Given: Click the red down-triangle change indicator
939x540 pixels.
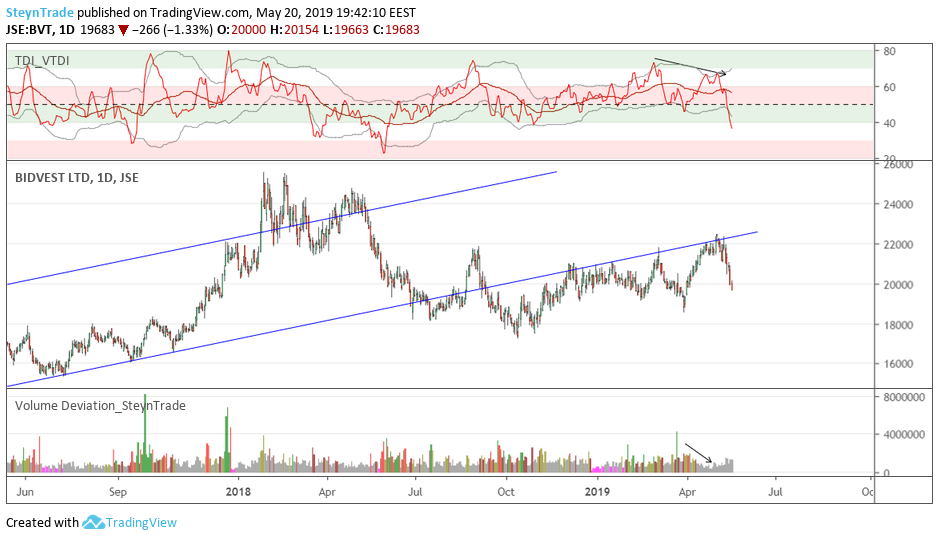Looking at the screenshot, I should click(x=123, y=31).
